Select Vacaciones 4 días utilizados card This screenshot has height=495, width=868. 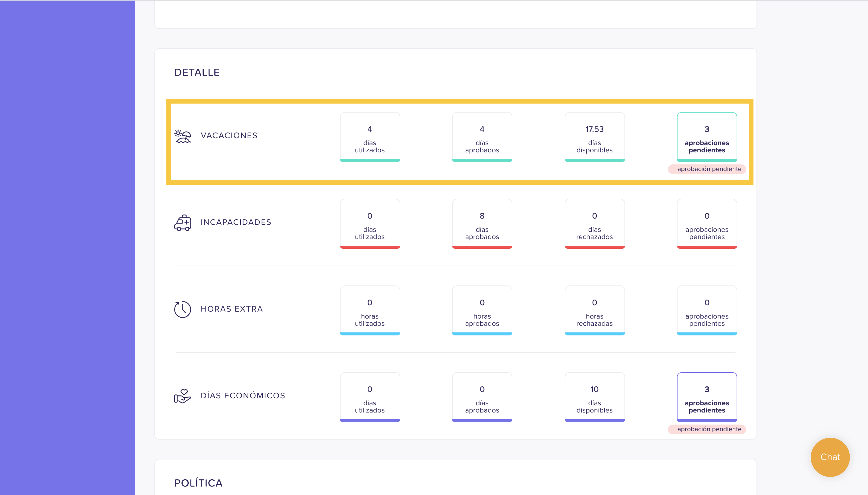[x=370, y=137]
